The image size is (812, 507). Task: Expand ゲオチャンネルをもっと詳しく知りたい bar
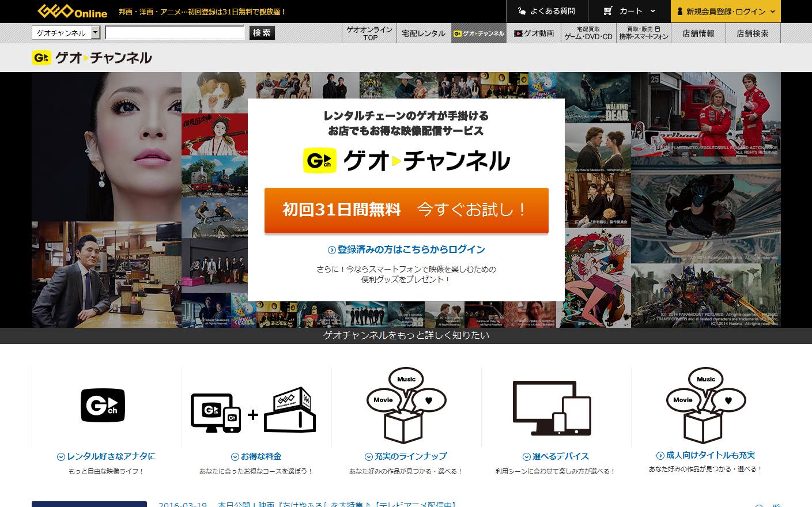tap(406, 335)
